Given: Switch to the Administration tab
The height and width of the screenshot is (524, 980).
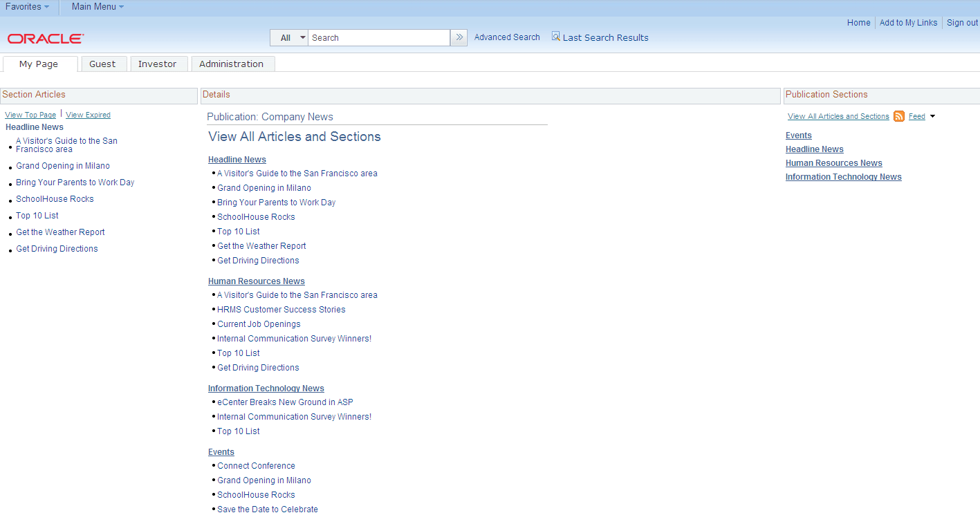Looking at the screenshot, I should click(232, 63).
